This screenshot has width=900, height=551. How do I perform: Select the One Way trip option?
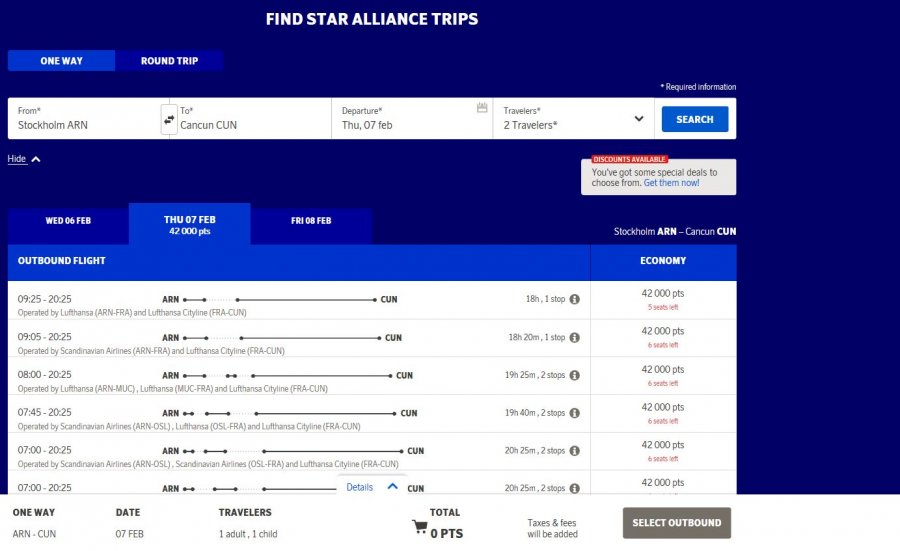62,61
